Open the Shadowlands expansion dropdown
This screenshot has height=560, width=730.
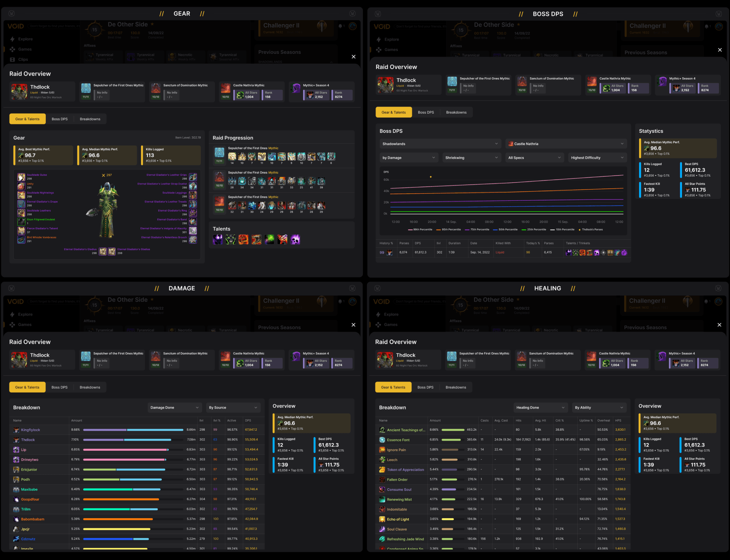coord(440,144)
